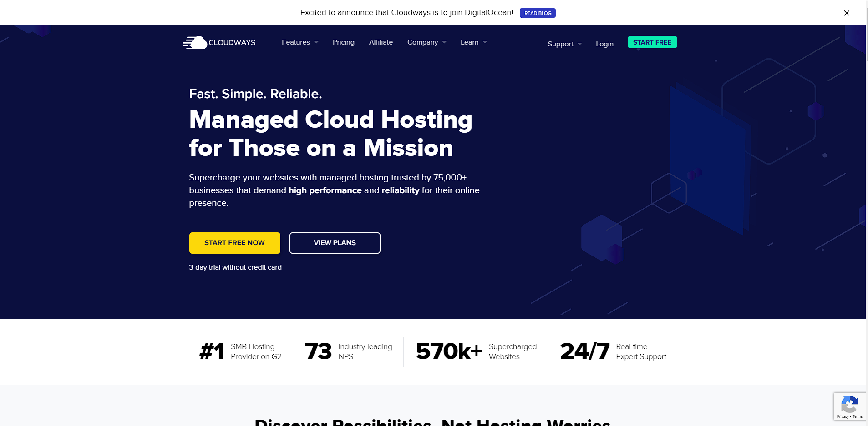The height and width of the screenshot is (426, 868).
Task: Close the DigitalOcean announcement banner
Action: (x=847, y=13)
